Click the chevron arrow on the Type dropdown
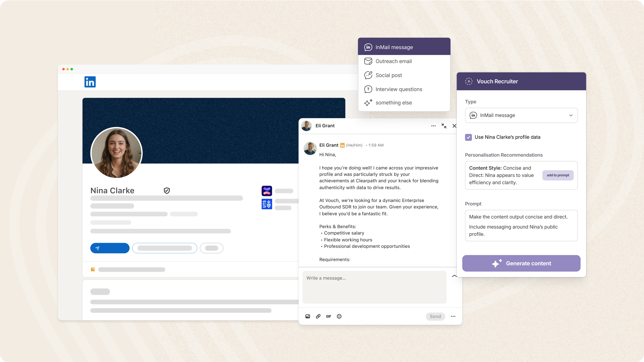Viewport: 644px width, 362px height. tap(571, 115)
